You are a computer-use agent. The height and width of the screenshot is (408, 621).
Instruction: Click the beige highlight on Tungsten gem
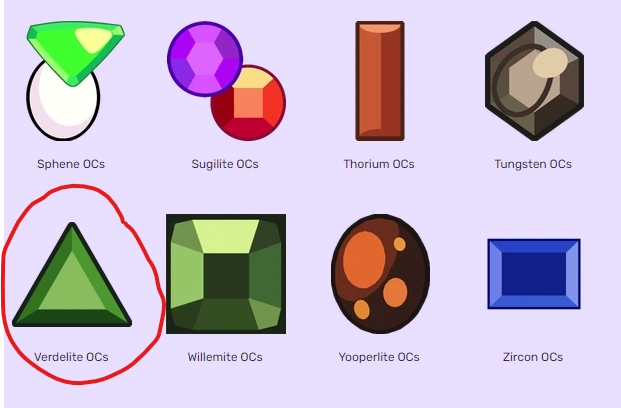pos(550,63)
